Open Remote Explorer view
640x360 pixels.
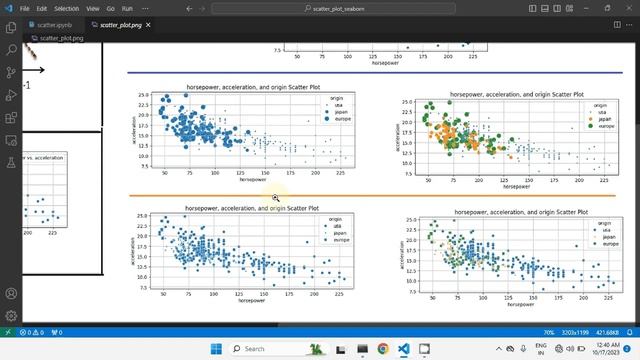tap(11, 140)
